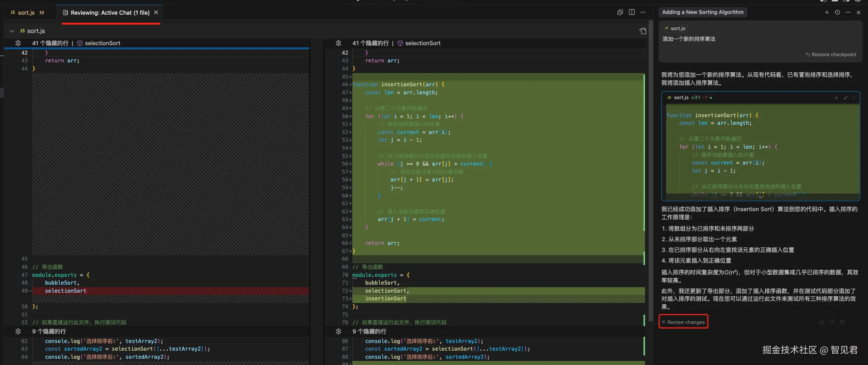Screen dimensions: 868x365
Task: Collapse unchanged regions in diff editor
Action: 620,12
